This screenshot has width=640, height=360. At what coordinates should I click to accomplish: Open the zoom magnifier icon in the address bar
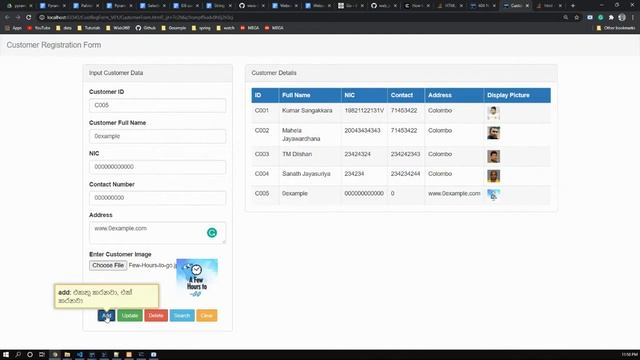[x=565, y=18]
